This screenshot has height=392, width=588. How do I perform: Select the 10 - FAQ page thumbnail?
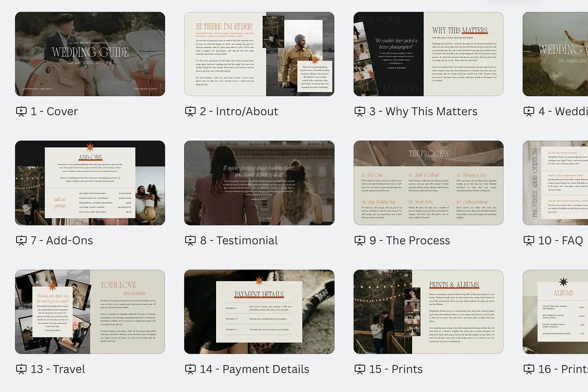[555, 183]
